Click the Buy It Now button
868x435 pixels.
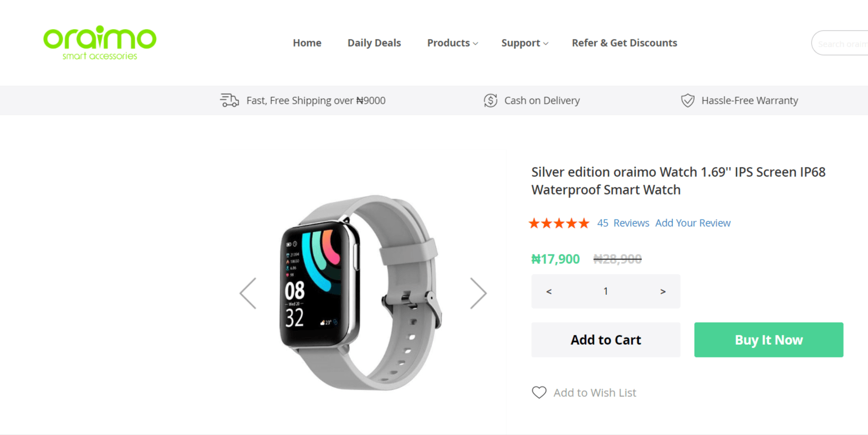(768, 340)
